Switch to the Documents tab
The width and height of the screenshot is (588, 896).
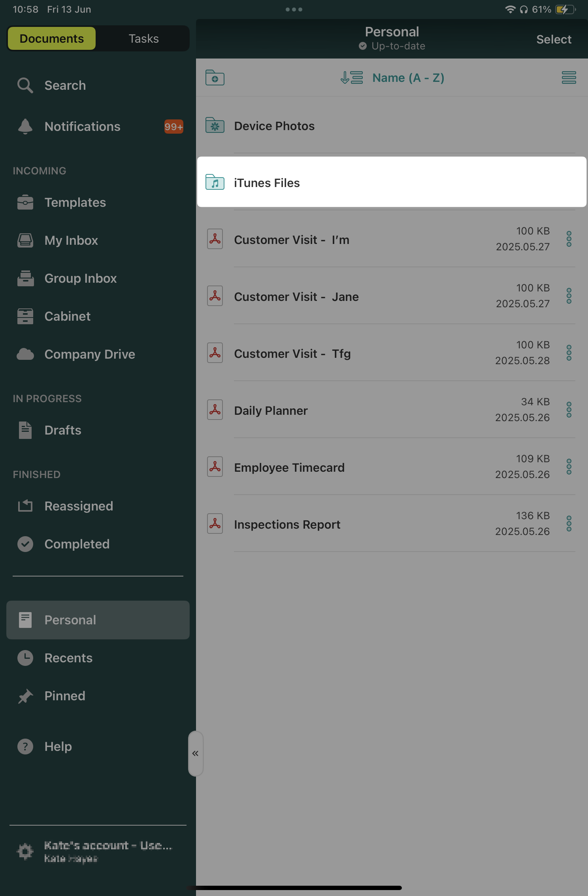[x=52, y=39]
